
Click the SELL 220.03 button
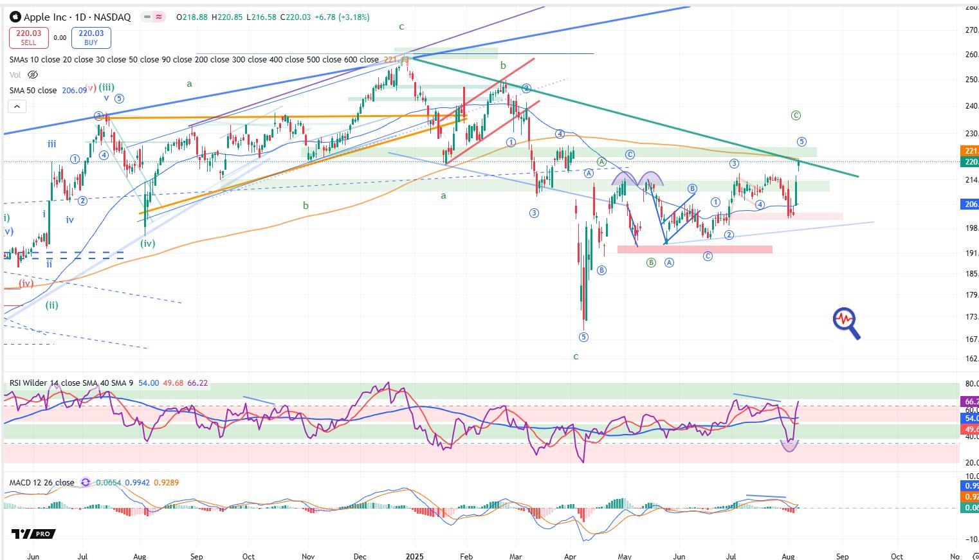[x=28, y=38]
